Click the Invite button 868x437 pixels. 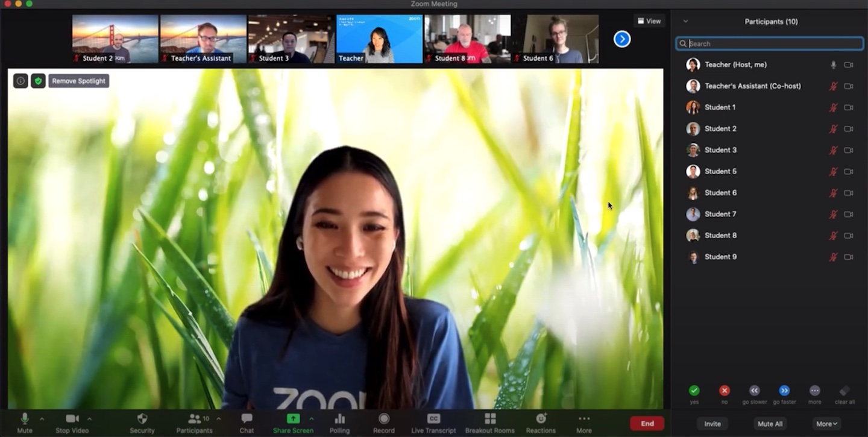click(x=712, y=424)
